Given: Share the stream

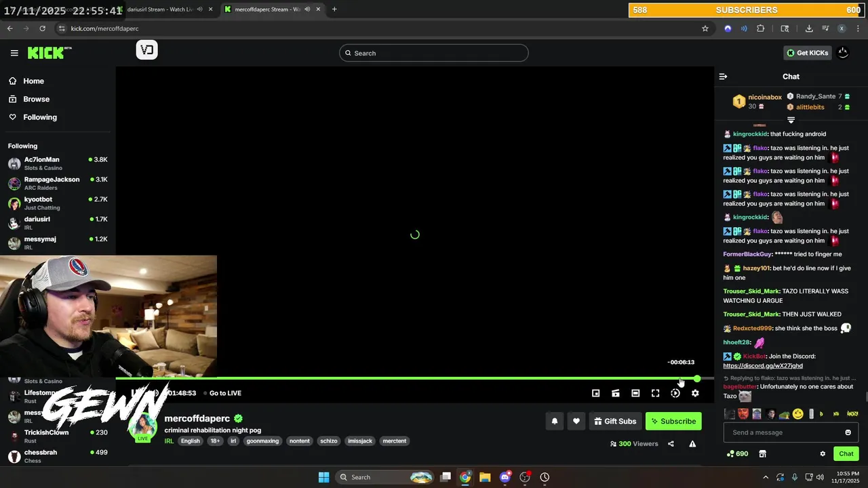Looking at the screenshot, I should [671, 444].
